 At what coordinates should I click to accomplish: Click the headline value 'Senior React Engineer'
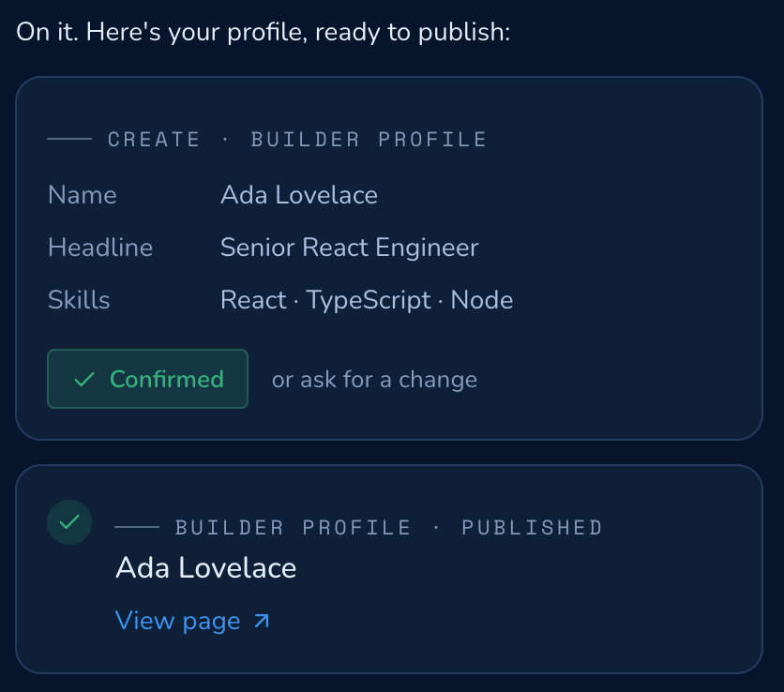tap(350, 248)
